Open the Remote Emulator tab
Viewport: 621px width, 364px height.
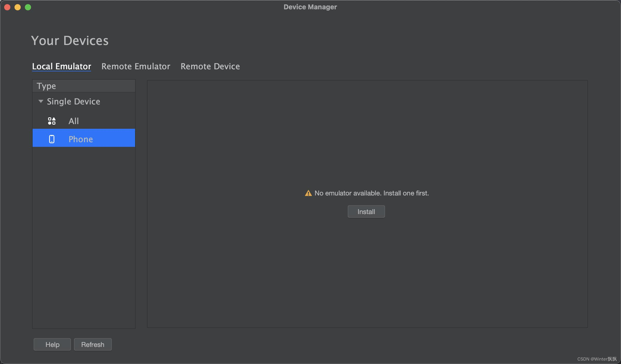(x=136, y=66)
